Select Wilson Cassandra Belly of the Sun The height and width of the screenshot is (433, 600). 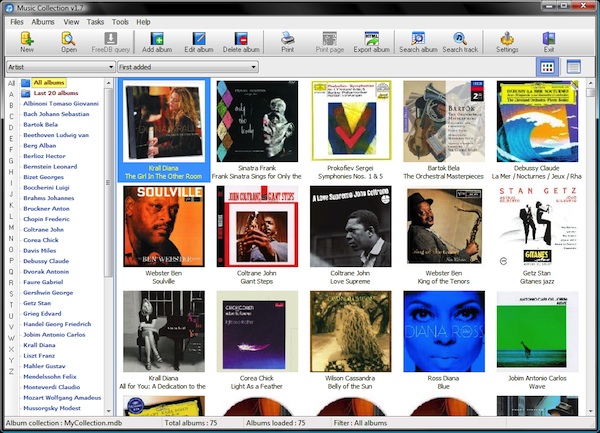point(351,331)
